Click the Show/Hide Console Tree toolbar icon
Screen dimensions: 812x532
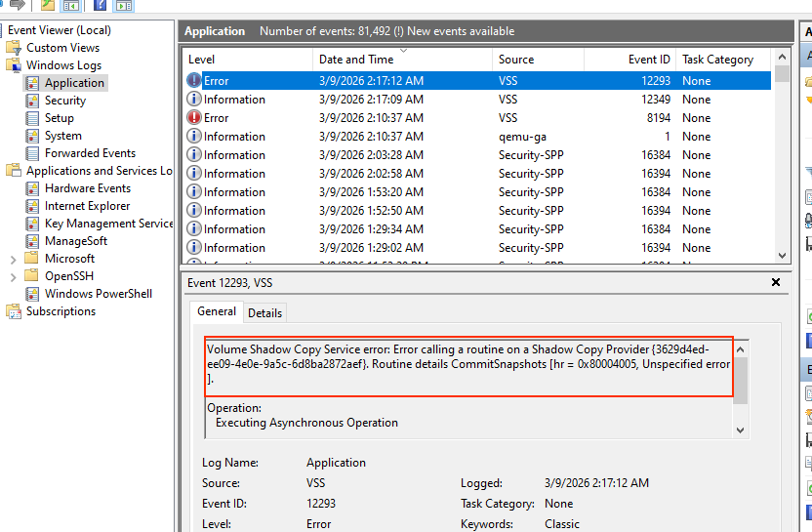pyautogui.click(x=71, y=6)
